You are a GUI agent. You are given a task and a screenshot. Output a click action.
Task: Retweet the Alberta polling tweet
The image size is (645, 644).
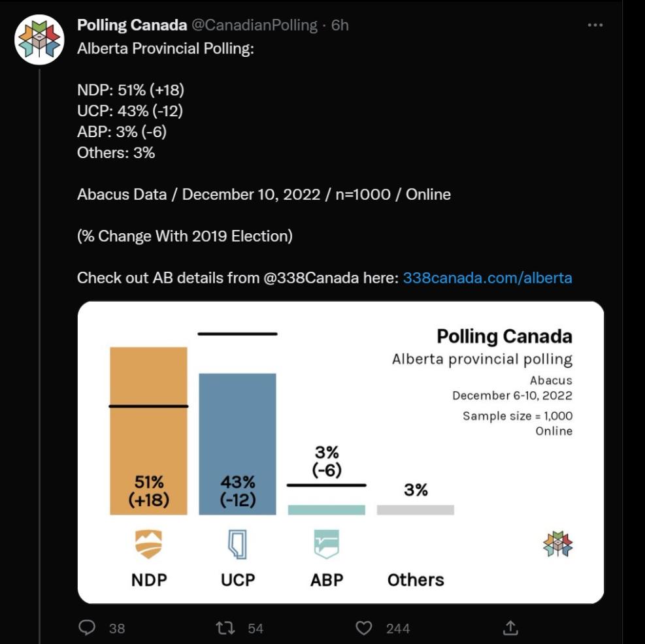click(225, 628)
